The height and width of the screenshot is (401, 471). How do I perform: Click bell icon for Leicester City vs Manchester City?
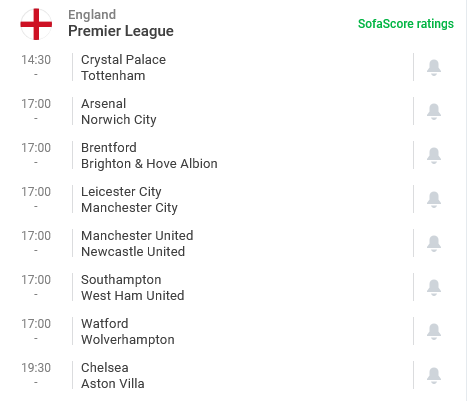point(434,200)
